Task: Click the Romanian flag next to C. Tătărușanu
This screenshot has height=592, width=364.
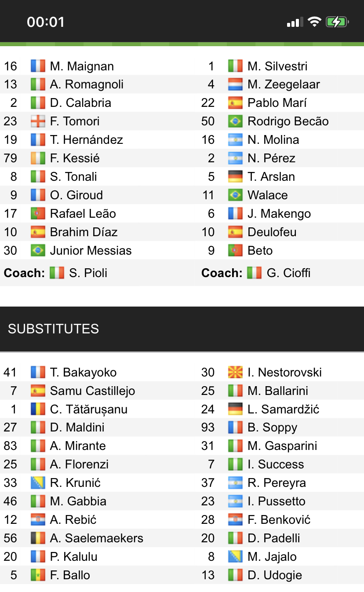Action: (37, 409)
